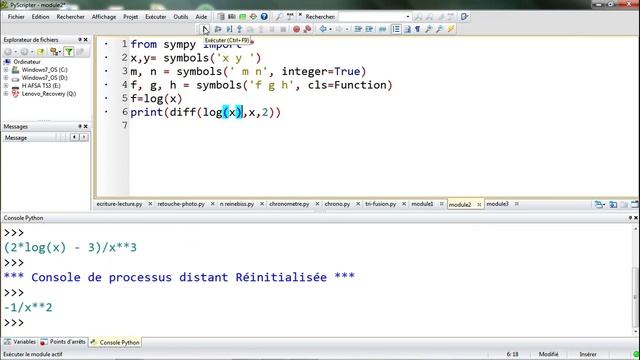This screenshot has width=640, height=360.
Task: Open the Exécuter menu
Action: click(156, 17)
